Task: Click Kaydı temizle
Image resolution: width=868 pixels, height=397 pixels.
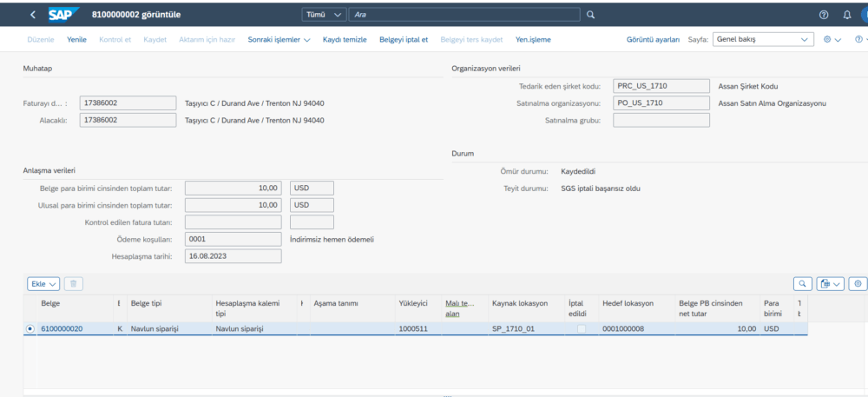Action: coord(345,40)
